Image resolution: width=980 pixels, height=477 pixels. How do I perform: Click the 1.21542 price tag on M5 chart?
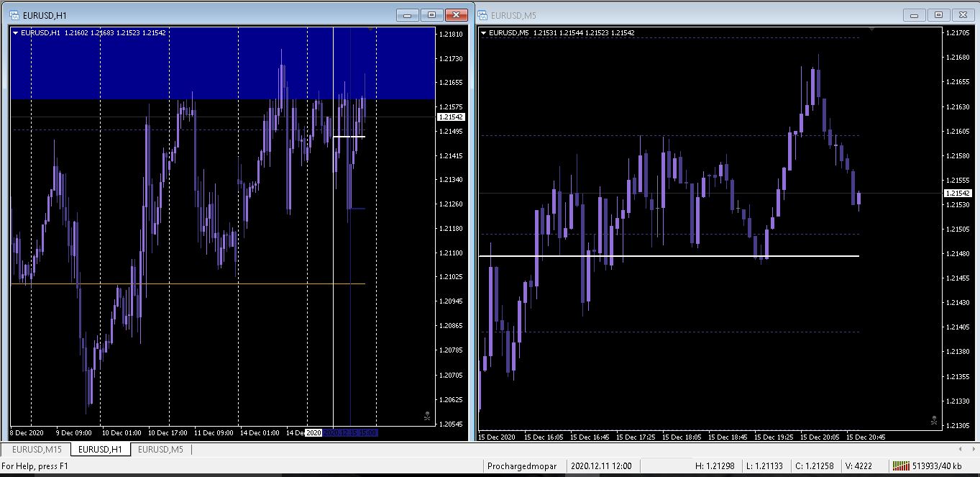point(957,194)
